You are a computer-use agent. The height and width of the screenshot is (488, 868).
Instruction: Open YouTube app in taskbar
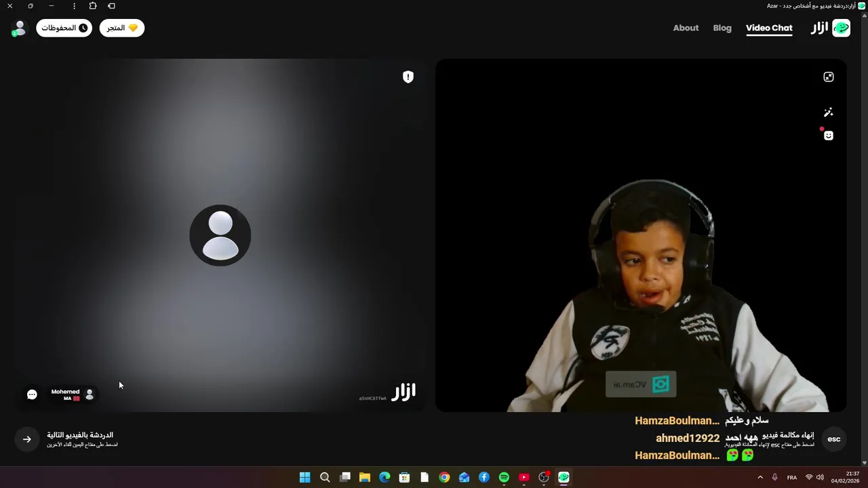[524, 477]
